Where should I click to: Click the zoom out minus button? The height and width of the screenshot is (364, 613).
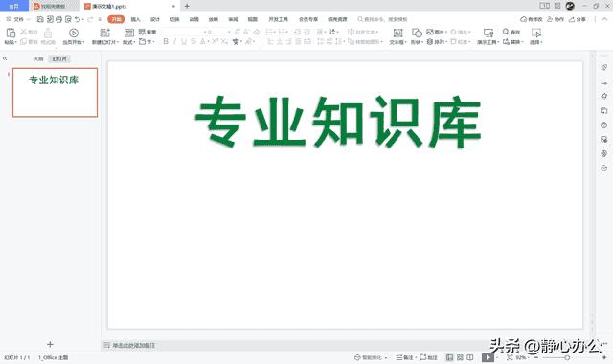coord(536,357)
